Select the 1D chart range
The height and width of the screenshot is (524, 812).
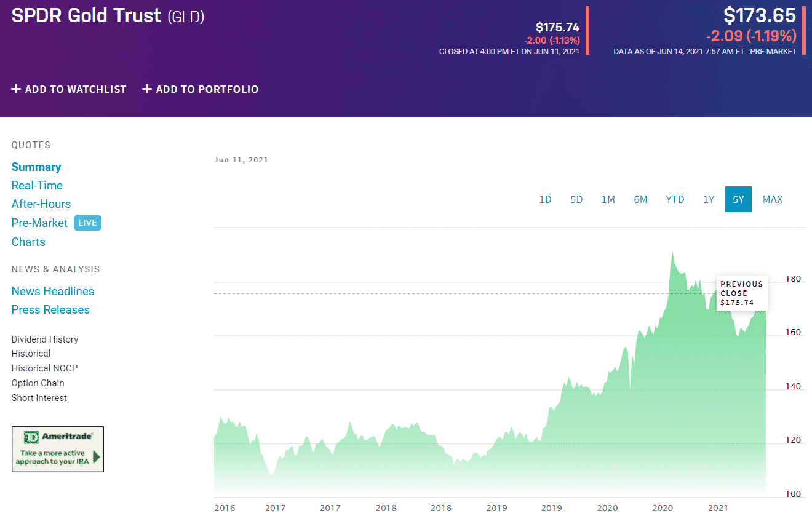(x=545, y=199)
